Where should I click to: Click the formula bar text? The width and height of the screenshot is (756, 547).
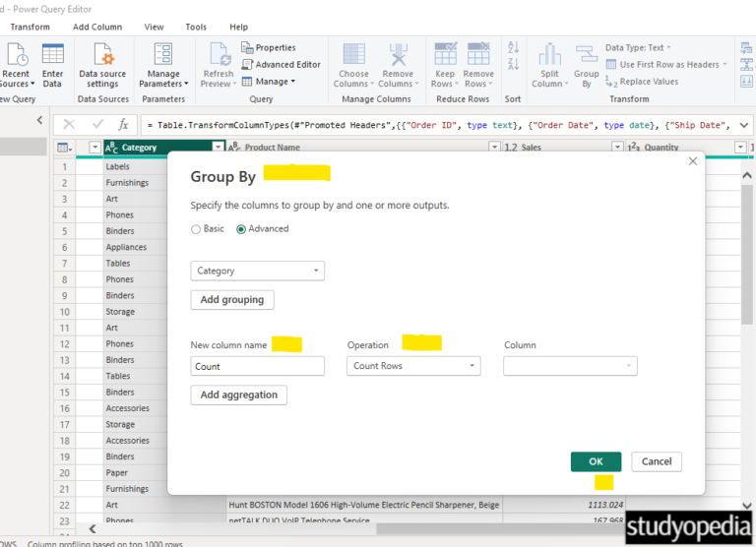(x=438, y=125)
